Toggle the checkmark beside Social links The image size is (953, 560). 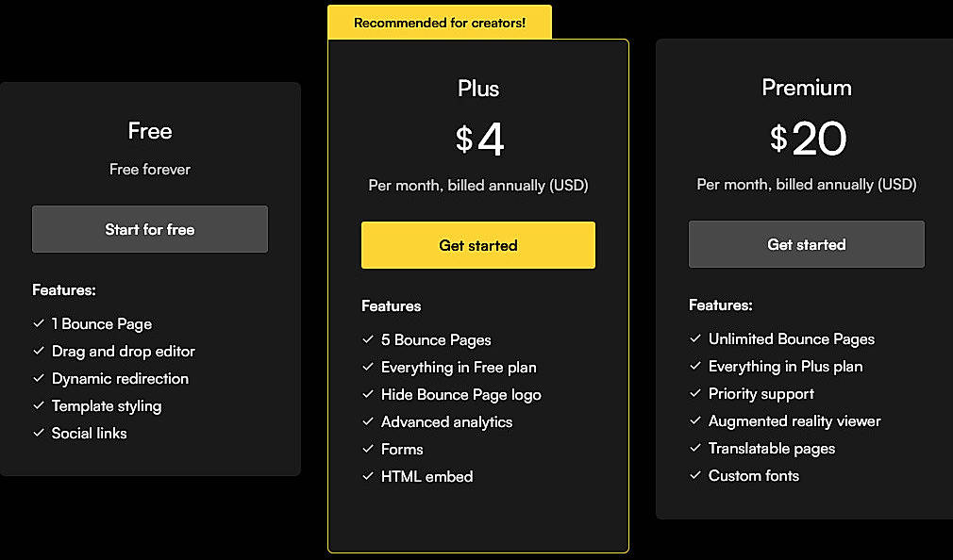click(x=39, y=433)
